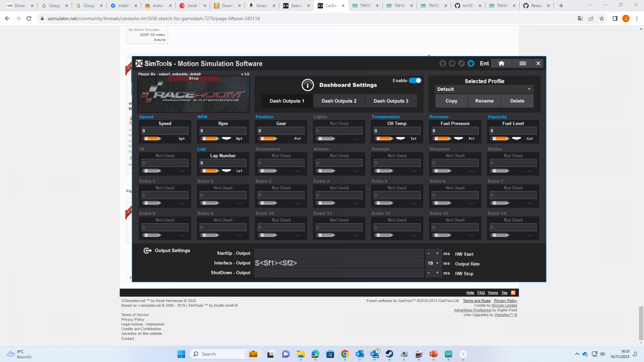The width and height of the screenshot is (644, 362).
Task: Click the Lap Number value input field
Action: click(x=223, y=163)
